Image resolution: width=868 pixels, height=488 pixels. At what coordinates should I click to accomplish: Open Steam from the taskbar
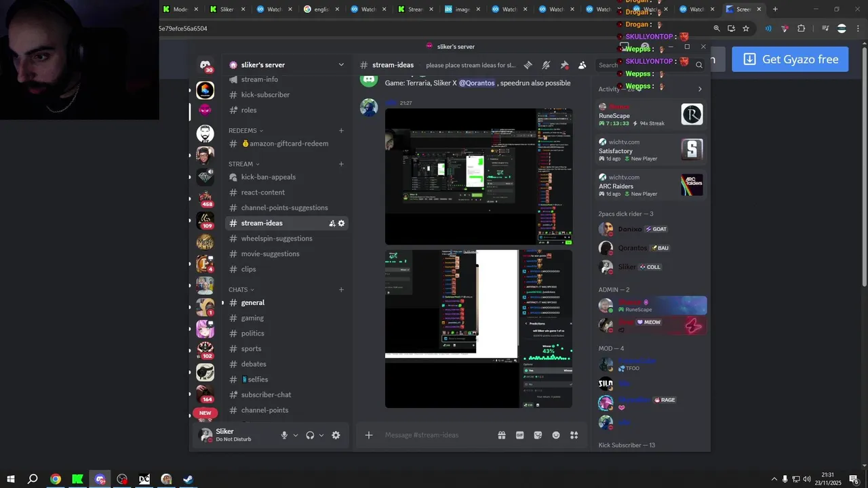click(x=189, y=479)
